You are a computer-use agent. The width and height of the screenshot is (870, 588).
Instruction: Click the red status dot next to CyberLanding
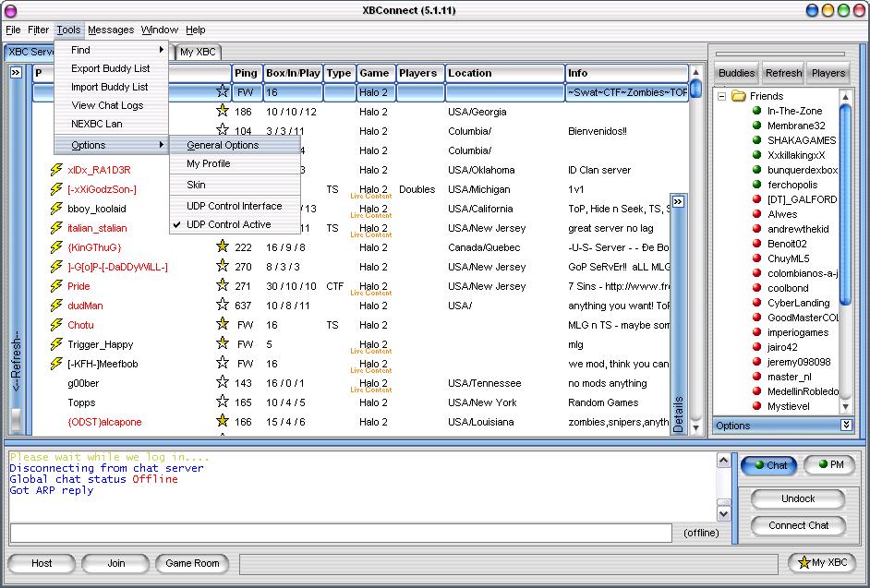(756, 303)
